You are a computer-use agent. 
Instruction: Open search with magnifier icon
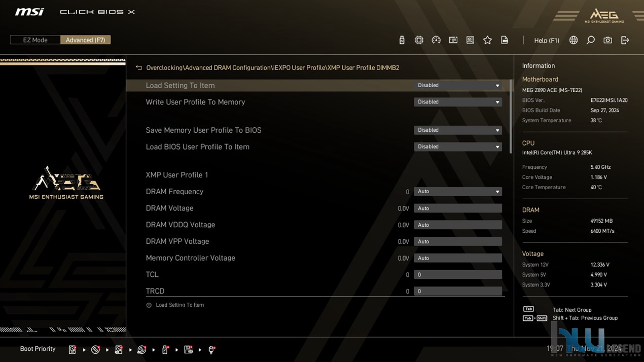[591, 40]
